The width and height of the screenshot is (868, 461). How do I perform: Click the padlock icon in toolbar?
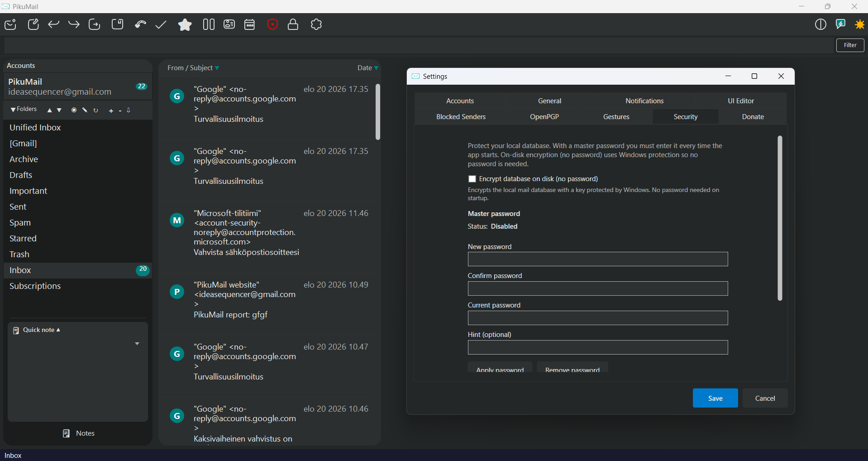[x=293, y=24]
